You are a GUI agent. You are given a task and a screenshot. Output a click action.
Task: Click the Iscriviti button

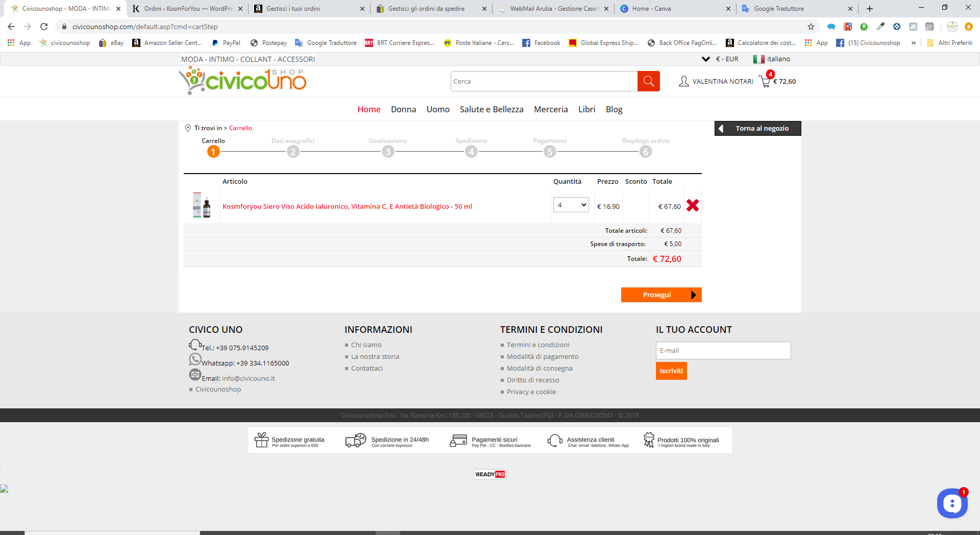(x=671, y=371)
